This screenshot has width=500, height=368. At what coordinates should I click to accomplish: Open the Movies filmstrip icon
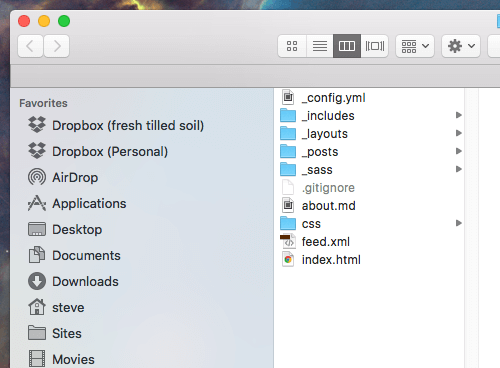pyautogui.click(x=37, y=359)
